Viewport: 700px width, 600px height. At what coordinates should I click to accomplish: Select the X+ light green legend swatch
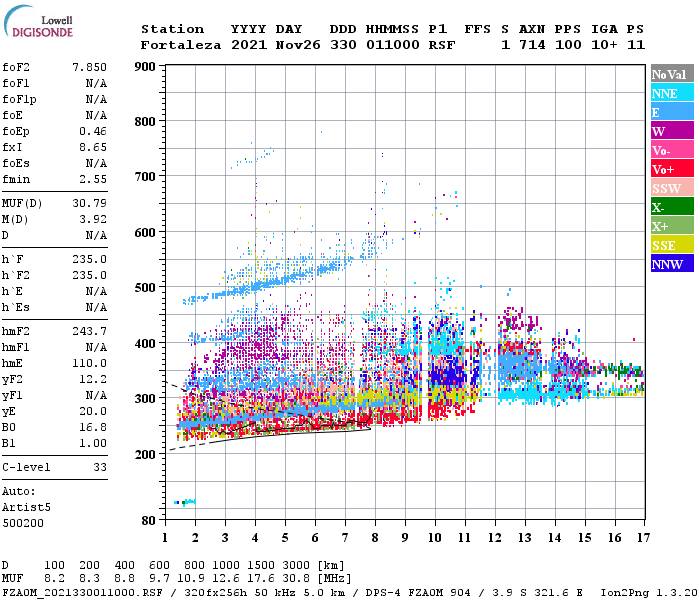coord(672,226)
